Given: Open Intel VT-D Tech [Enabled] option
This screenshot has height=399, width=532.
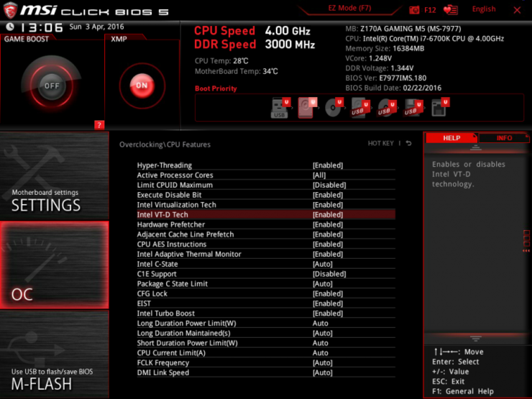Looking at the screenshot, I should (x=328, y=214).
